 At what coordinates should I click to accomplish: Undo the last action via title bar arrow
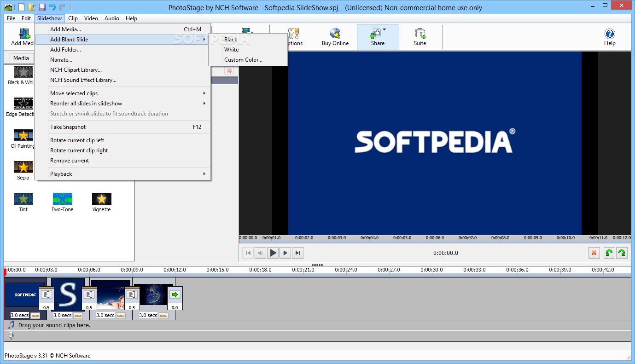pyautogui.click(x=52, y=7)
